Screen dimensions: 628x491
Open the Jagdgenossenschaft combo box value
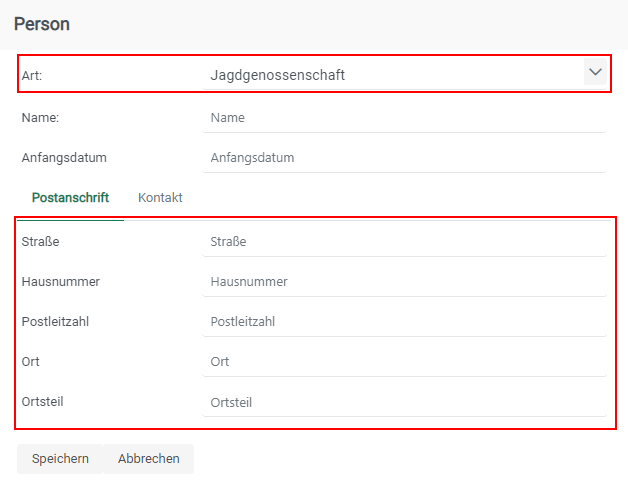(390, 75)
